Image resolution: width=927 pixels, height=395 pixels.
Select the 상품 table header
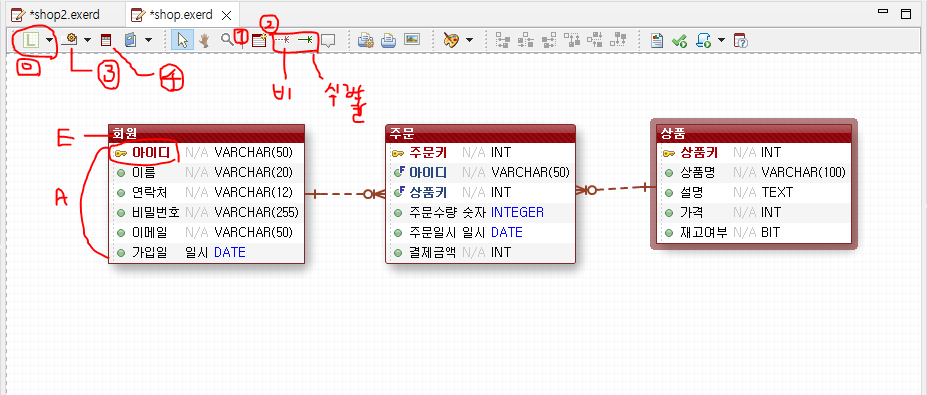754,133
